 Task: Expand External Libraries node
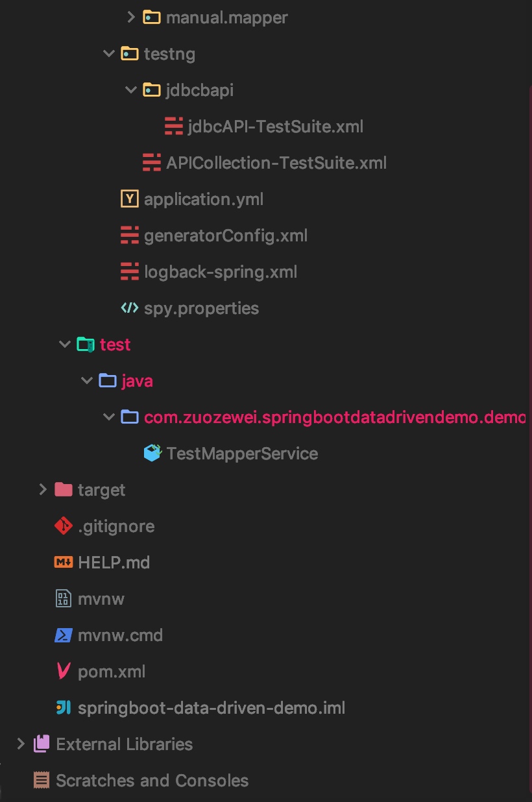point(21,744)
